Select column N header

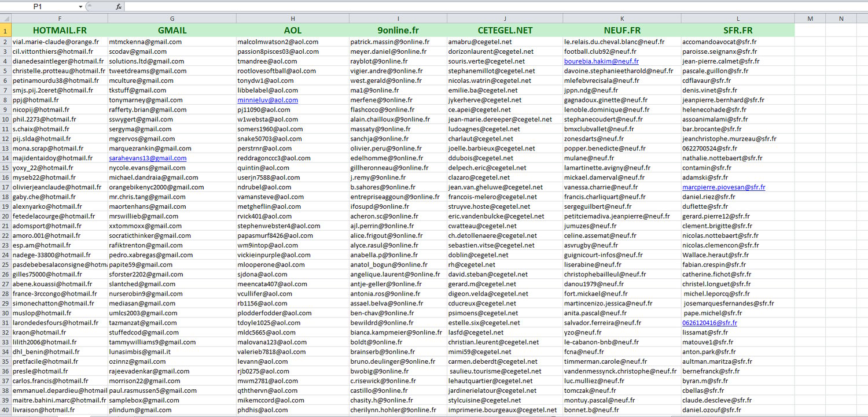(x=841, y=19)
